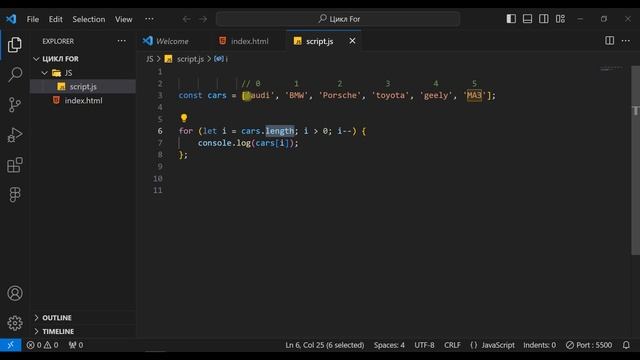Switch to the index.html tab
Screen dimensions: 640x360
249,41
